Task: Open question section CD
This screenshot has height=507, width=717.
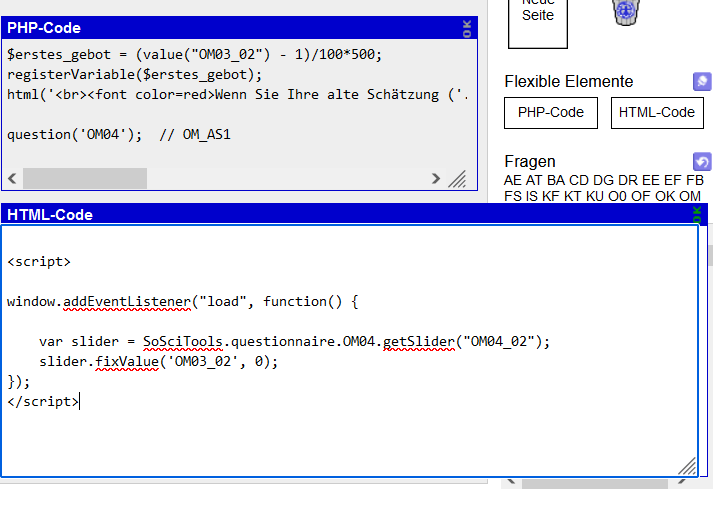Action: [x=578, y=180]
